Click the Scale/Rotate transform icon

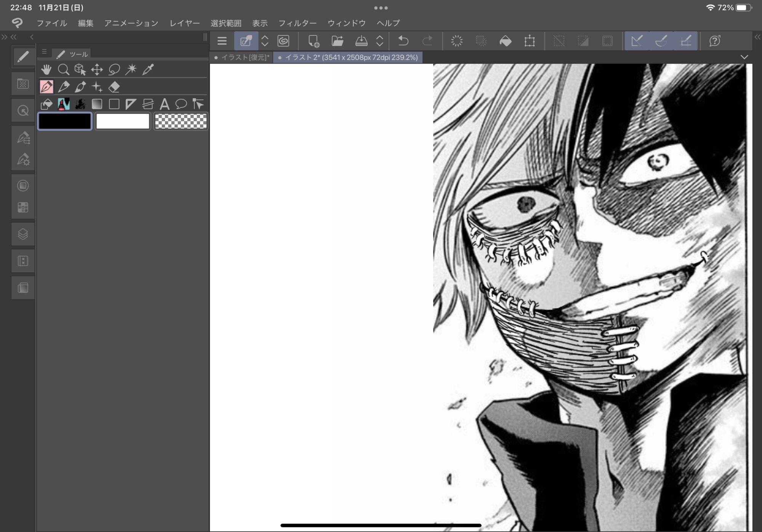[x=530, y=41]
